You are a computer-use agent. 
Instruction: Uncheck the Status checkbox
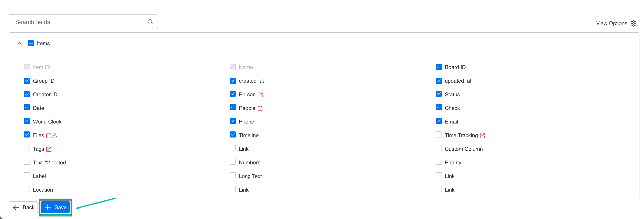coord(439,94)
